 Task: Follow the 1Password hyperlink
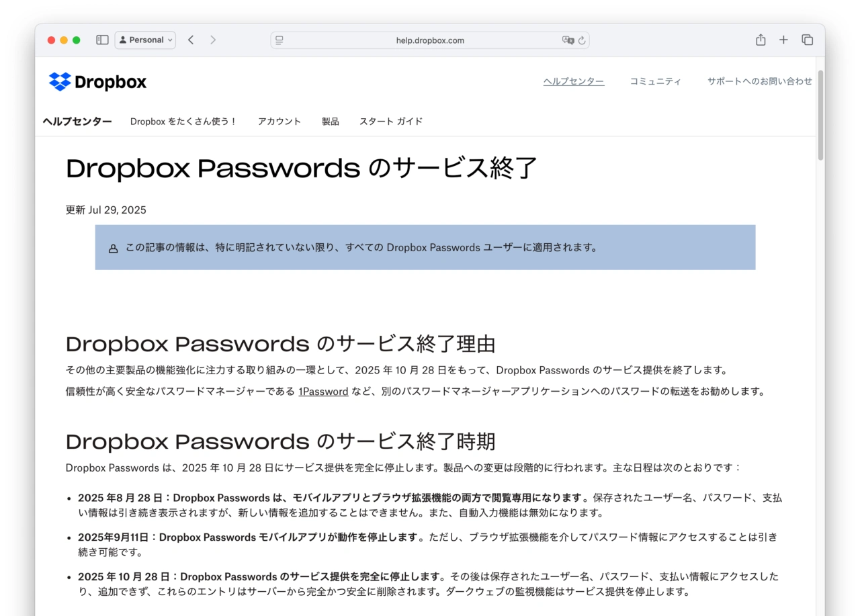[323, 392]
